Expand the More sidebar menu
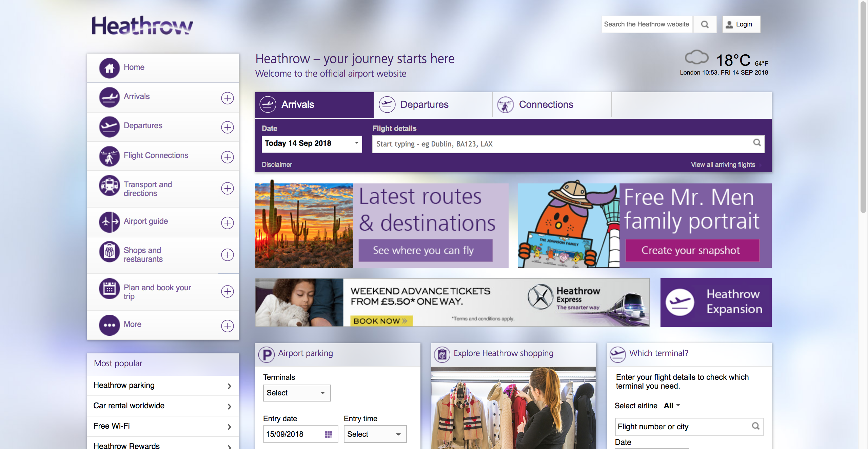The height and width of the screenshot is (449, 868). tap(228, 326)
